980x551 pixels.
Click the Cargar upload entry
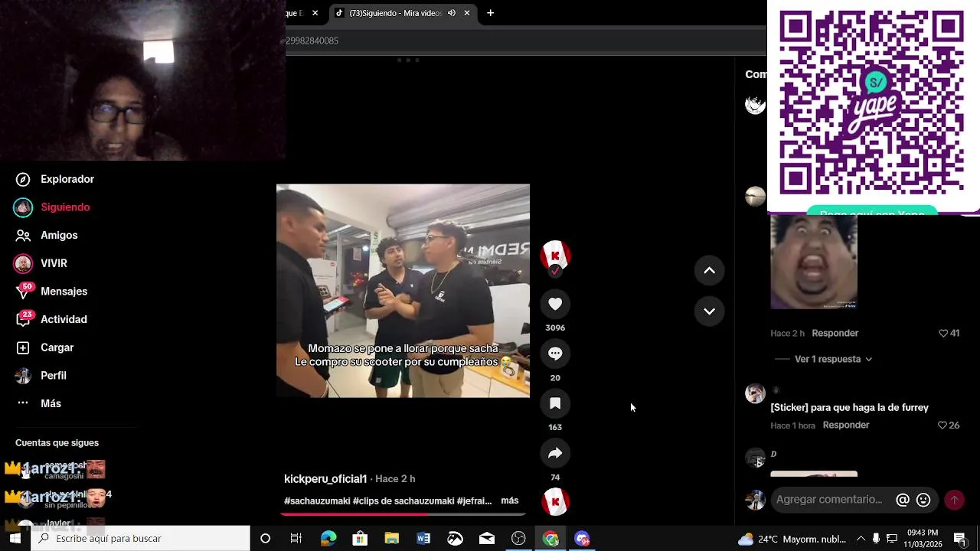(x=45, y=347)
